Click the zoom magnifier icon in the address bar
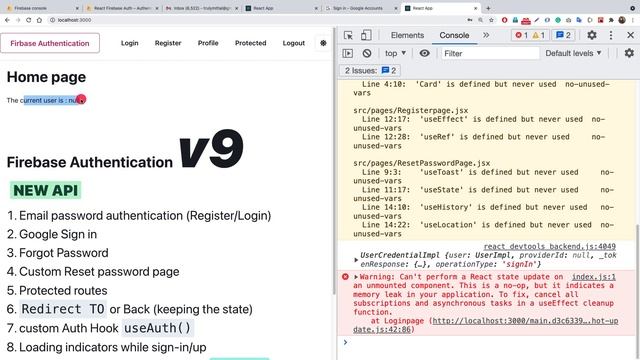The height and width of the screenshot is (360, 640). point(480,20)
